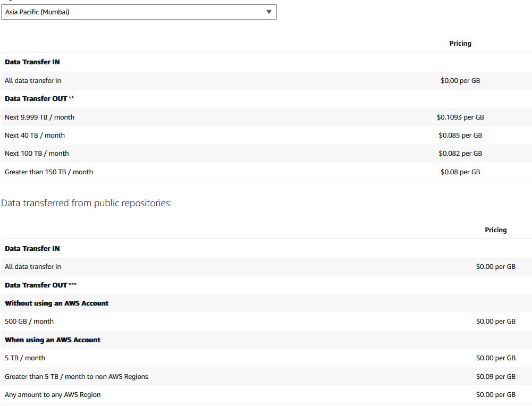Select '500 GB / month' row
Viewport: 532px width, 406px height.
[266, 321]
